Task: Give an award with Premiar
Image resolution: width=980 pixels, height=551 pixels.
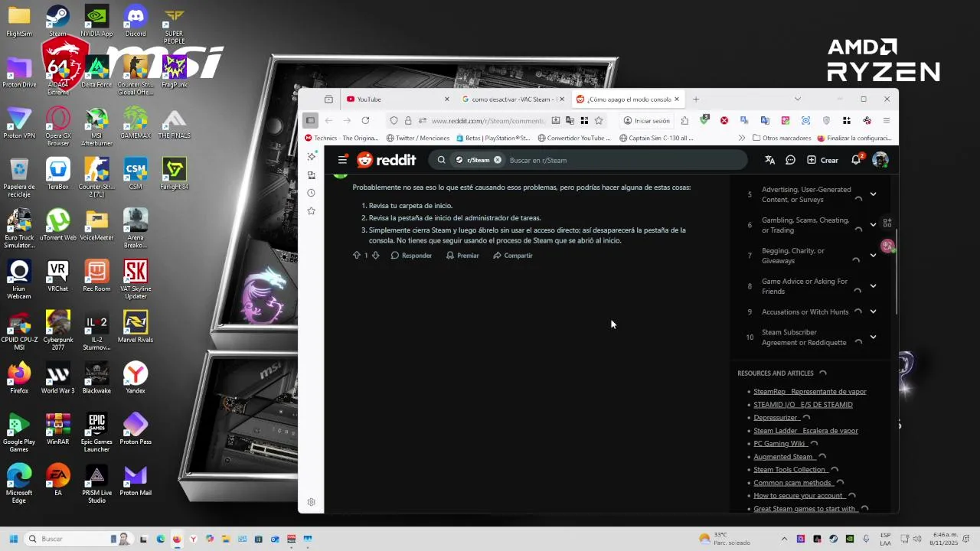Action: coord(462,256)
